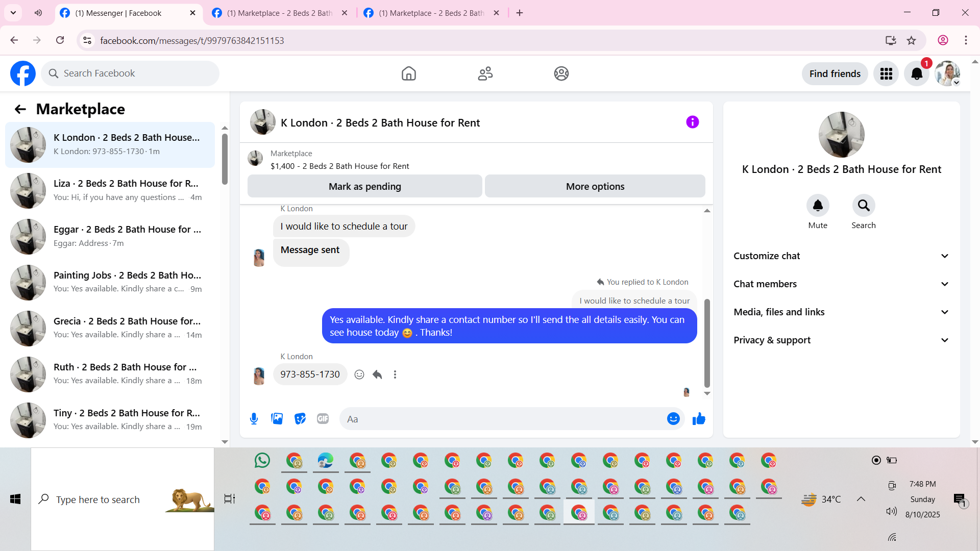This screenshot has width=980, height=551.
Task: Click the message input field
Action: [x=503, y=419]
